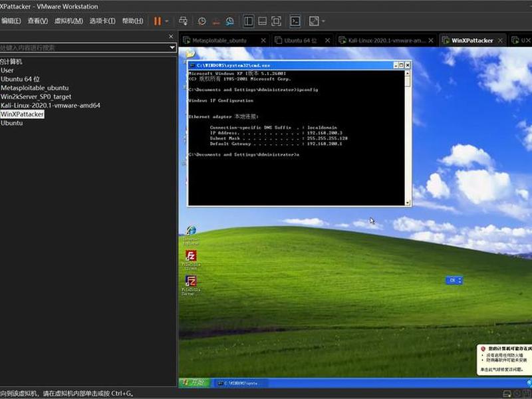Select WinXPattacker in the library list

(x=23, y=114)
